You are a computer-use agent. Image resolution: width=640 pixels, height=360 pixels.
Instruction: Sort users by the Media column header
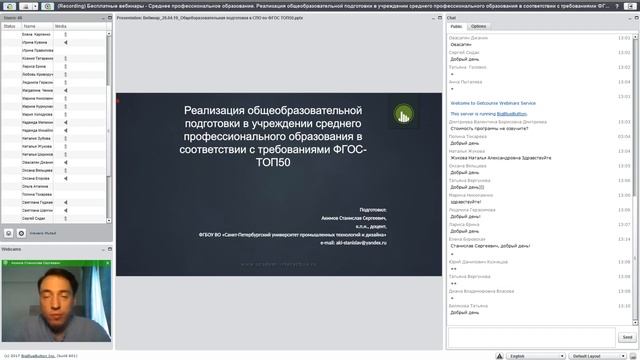click(x=79, y=26)
